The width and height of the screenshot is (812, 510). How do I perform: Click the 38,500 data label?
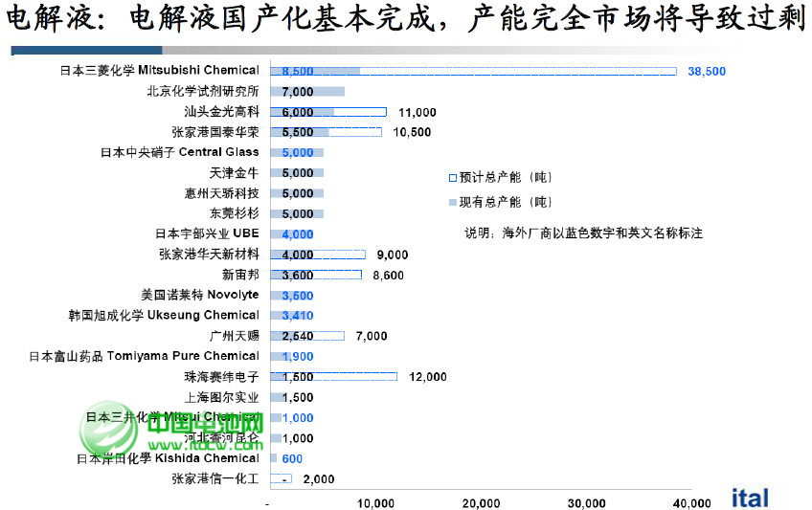[x=707, y=71]
